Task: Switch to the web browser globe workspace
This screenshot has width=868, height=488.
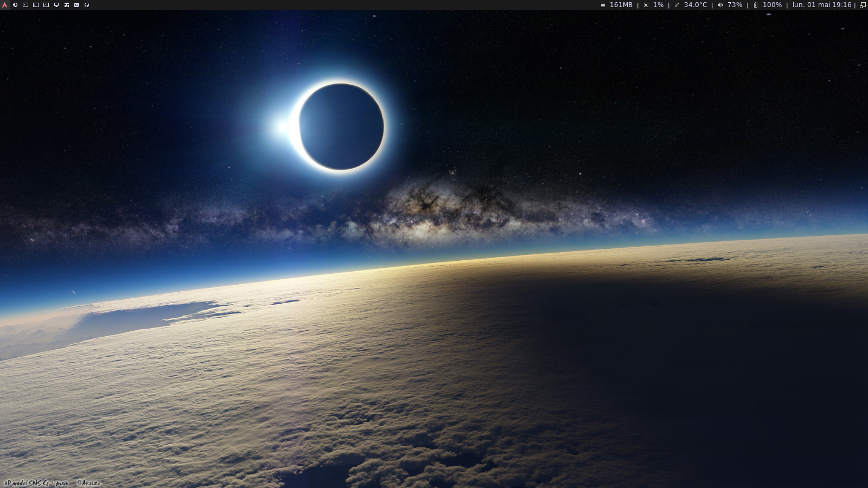Action: (15, 5)
